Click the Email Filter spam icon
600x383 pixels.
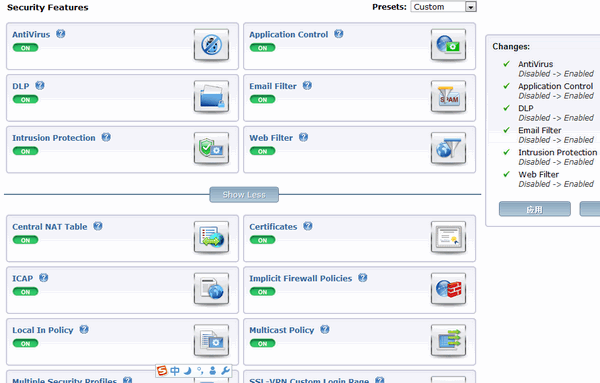[448, 96]
